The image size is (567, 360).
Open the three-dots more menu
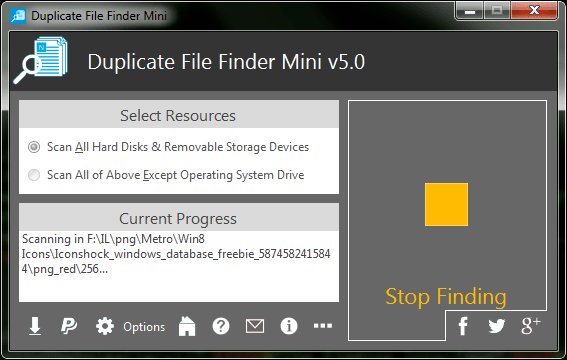323,326
